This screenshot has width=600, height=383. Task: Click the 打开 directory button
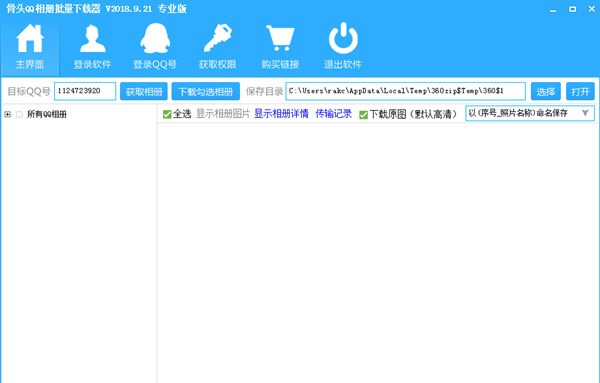tap(580, 91)
